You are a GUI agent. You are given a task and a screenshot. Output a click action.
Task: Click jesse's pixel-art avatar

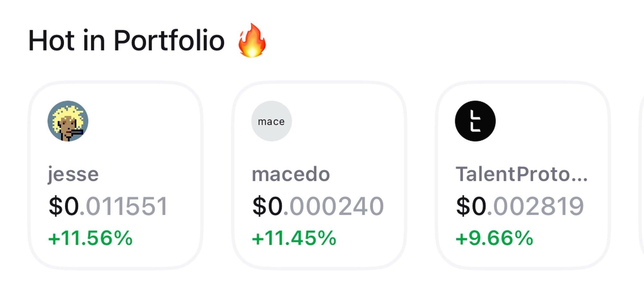click(68, 121)
